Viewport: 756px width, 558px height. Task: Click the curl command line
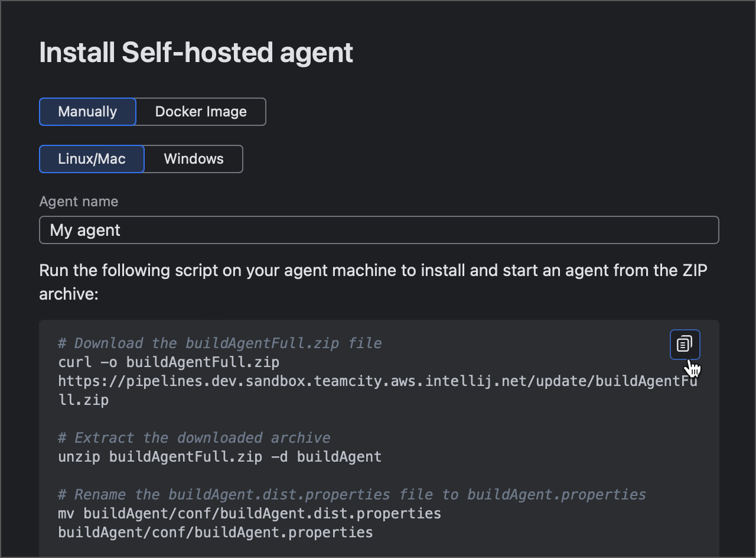tap(168, 362)
